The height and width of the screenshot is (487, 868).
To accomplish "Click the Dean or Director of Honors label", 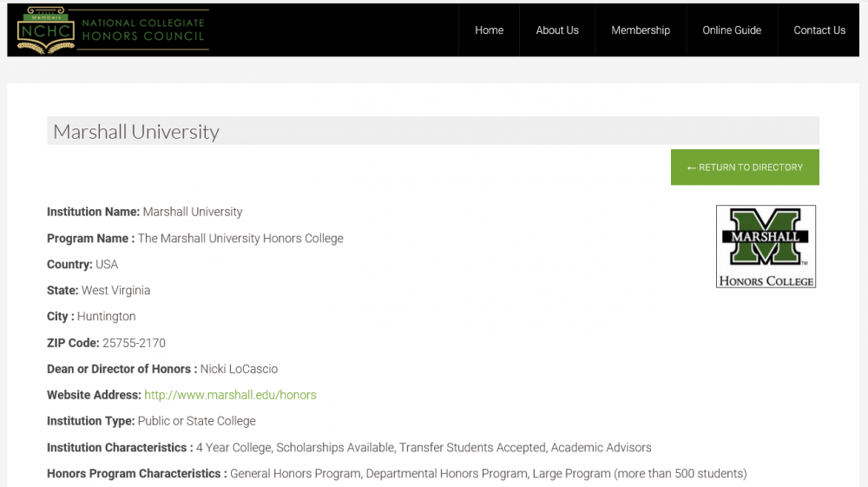I will 122,369.
